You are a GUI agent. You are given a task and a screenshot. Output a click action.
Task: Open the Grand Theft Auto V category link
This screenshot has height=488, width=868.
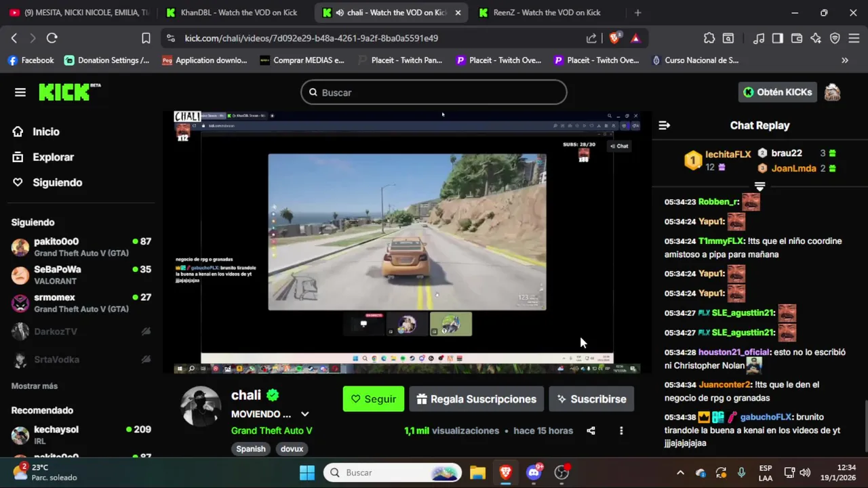pos(271,430)
